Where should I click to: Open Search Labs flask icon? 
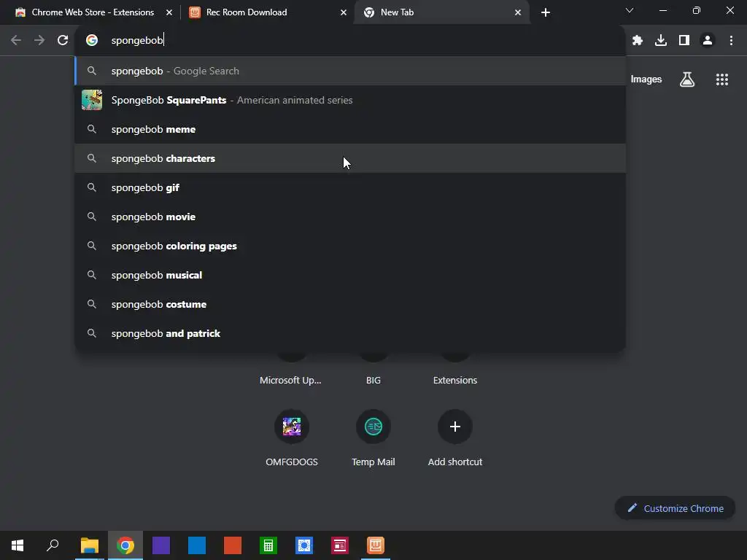coord(687,79)
